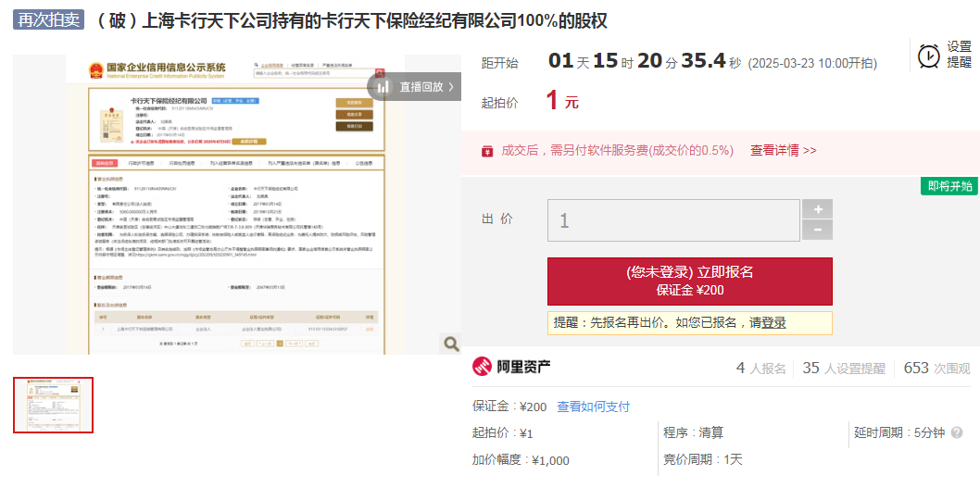Click the 再次拍卖 tag label

click(x=48, y=20)
